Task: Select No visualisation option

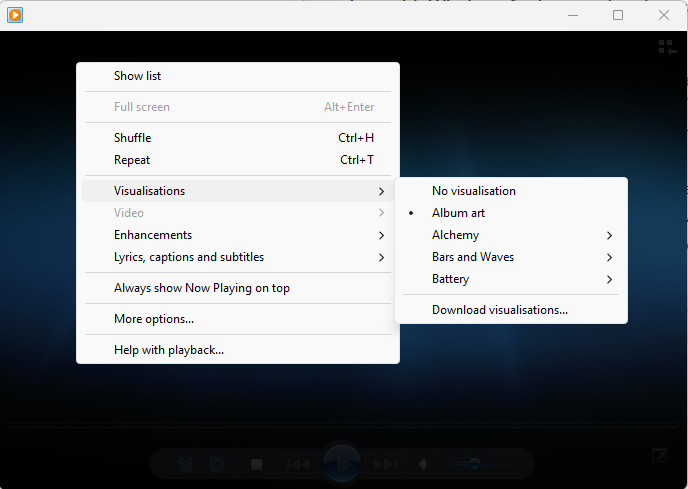Action: pos(511,191)
